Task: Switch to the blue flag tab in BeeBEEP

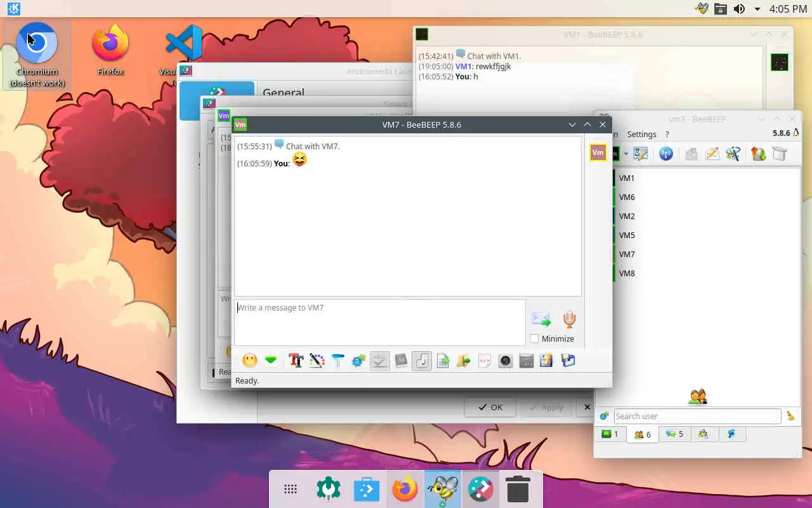Action: click(x=731, y=434)
